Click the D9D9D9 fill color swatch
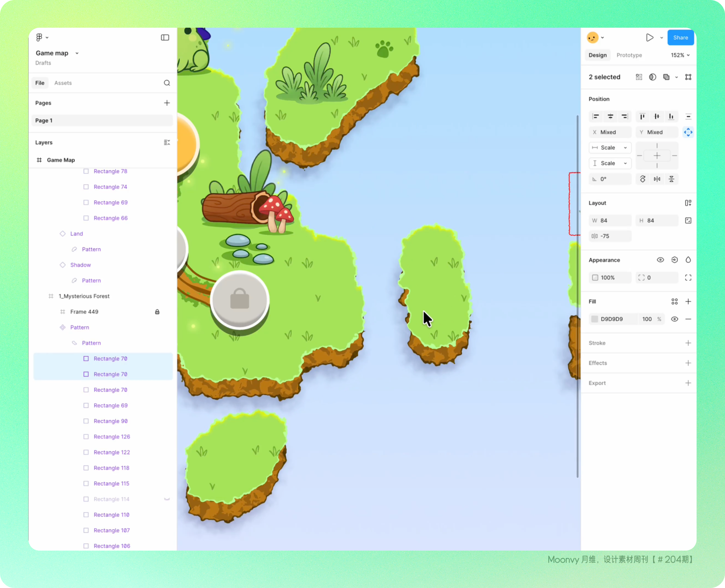 coord(595,319)
